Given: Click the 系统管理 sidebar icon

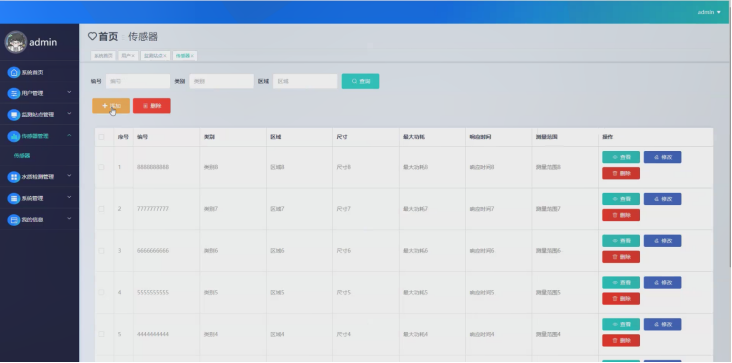Looking at the screenshot, I should pos(14,198).
